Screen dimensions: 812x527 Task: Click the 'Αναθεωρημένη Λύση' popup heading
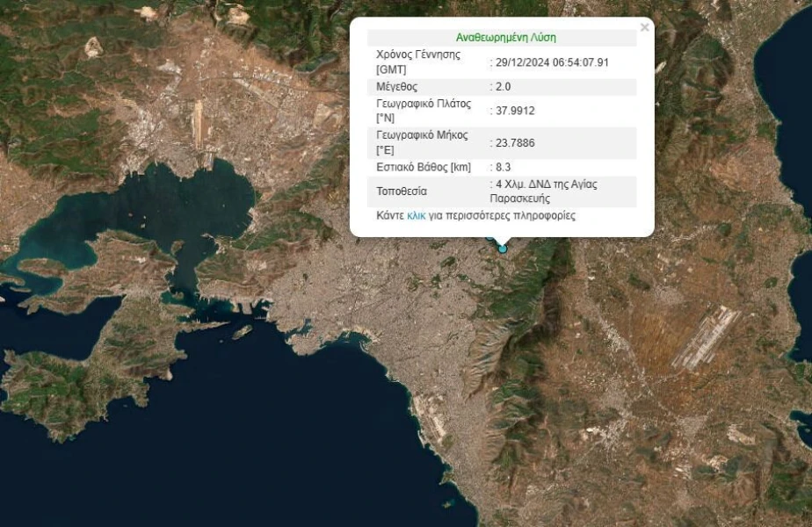pyautogui.click(x=505, y=37)
